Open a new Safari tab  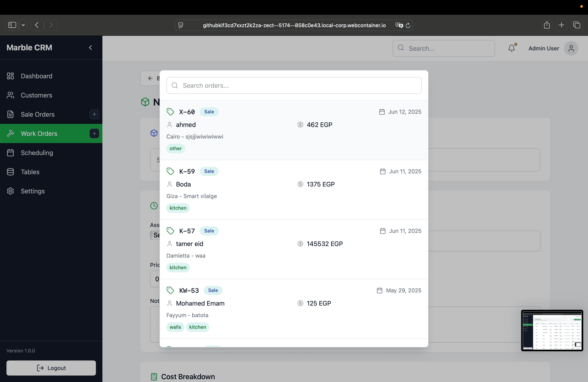(x=561, y=25)
